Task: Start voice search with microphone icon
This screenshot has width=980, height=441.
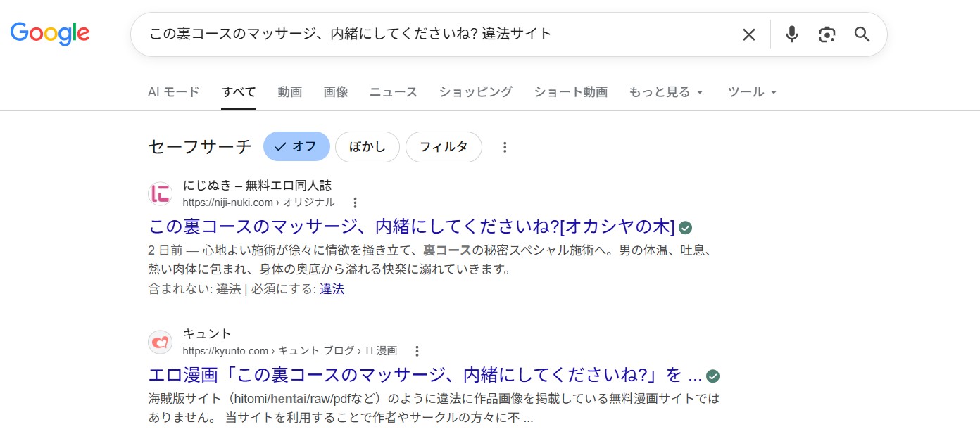Action: pos(792,34)
